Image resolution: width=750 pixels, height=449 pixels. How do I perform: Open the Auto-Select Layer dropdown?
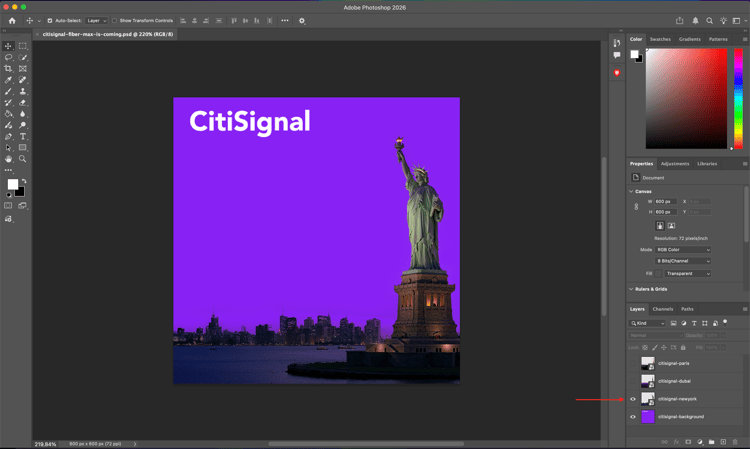tap(96, 20)
